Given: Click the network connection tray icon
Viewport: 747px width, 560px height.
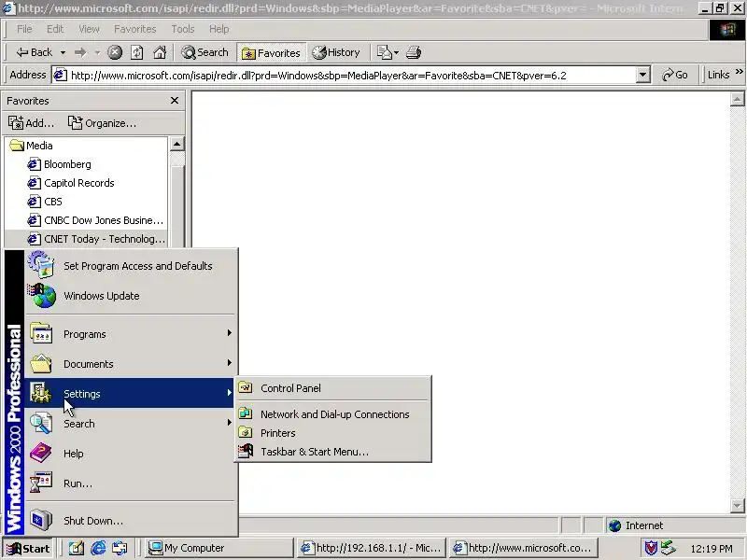Looking at the screenshot, I should [x=668, y=549].
